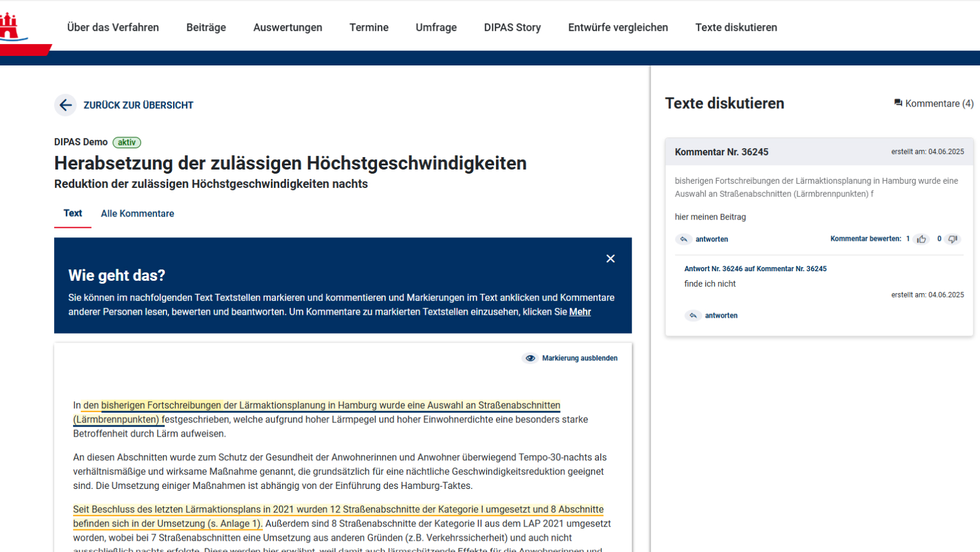The height and width of the screenshot is (552, 980).
Task: Upvote the comment with the thumbs-up icon
Action: [922, 239]
